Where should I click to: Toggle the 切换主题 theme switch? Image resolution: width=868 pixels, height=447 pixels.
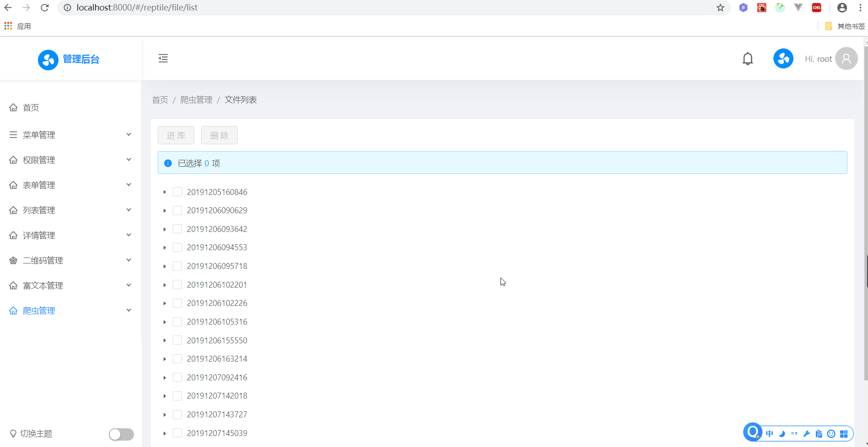[x=121, y=434]
